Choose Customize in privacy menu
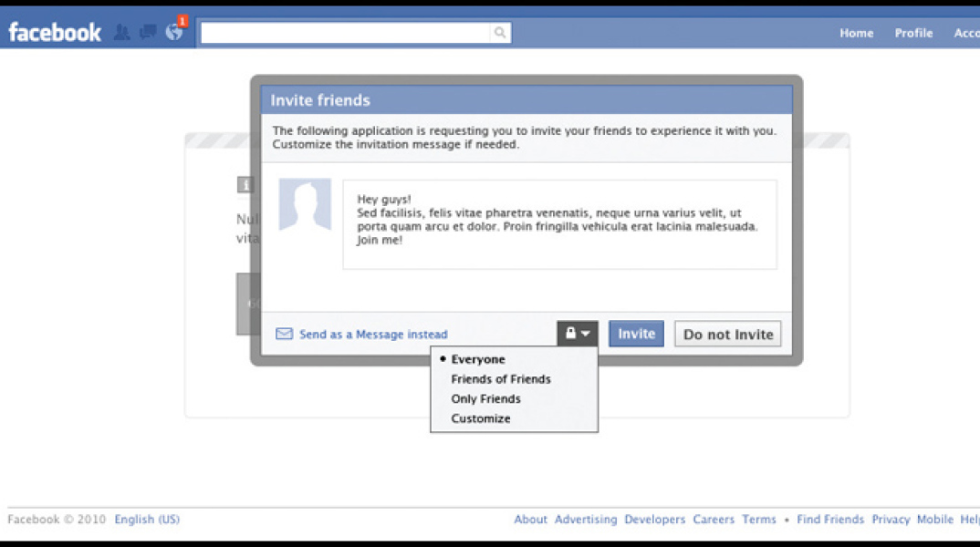The width and height of the screenshot is (980, 547). pyautogui.click(x=480, y=419)
